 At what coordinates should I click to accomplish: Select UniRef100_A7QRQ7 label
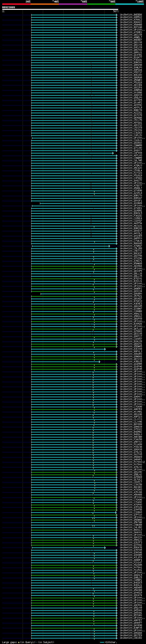click(131, 246)
